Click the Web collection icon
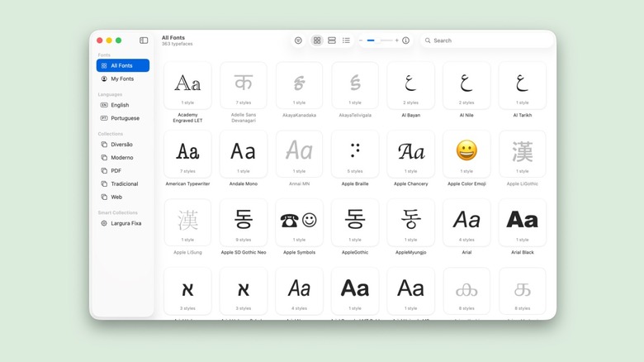Image resolution: width=644 pixels, height=362 pixels. point(104,197)
